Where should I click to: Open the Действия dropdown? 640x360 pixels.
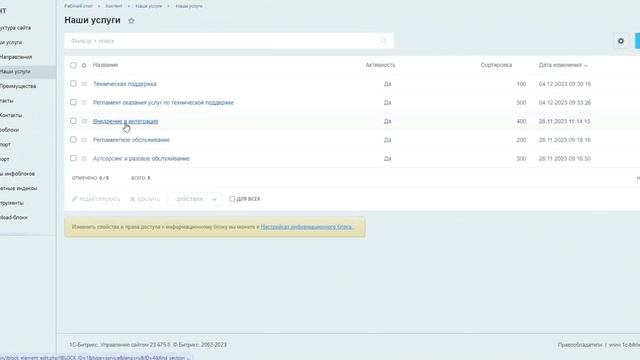194,199
